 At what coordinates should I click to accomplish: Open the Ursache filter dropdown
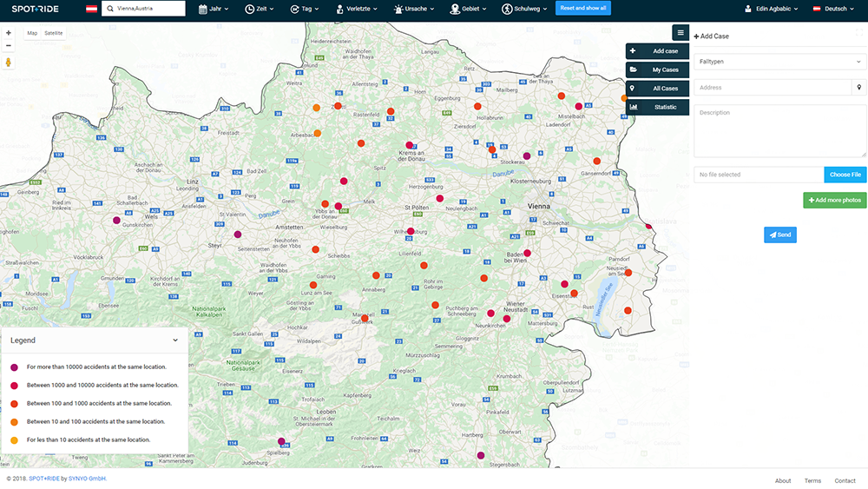(414, 9)
